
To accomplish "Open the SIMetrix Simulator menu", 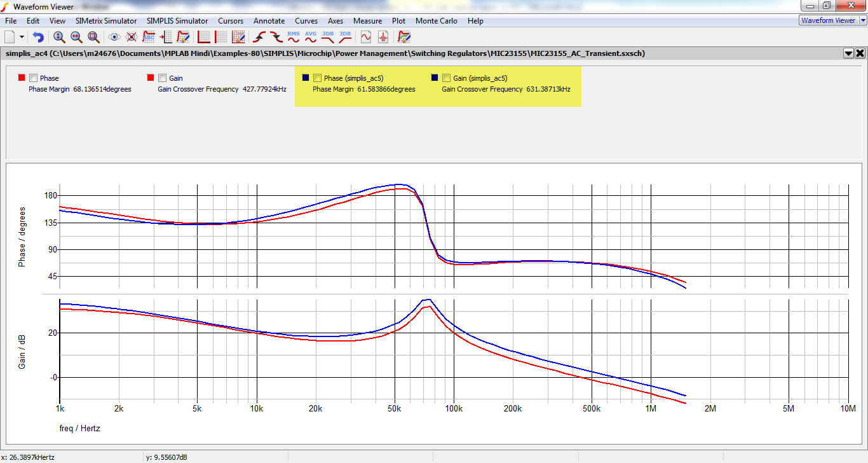I will pyautogui.click(x=106, y=21).
